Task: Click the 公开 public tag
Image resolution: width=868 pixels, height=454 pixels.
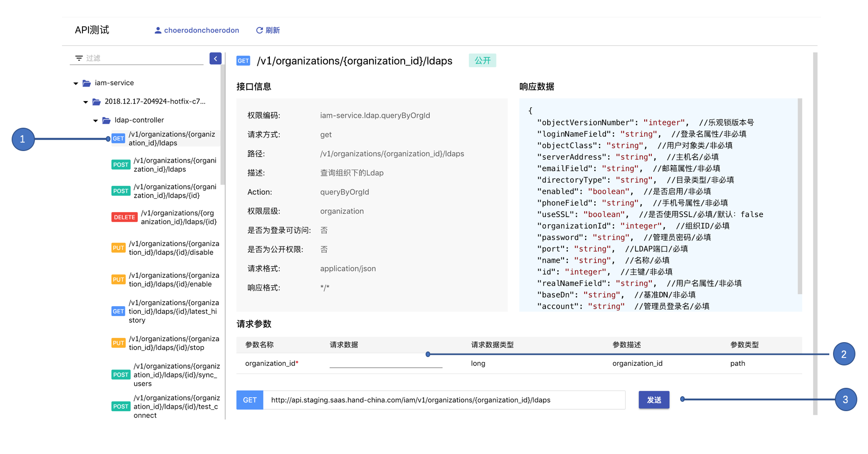Action: [x=482, y=61]
